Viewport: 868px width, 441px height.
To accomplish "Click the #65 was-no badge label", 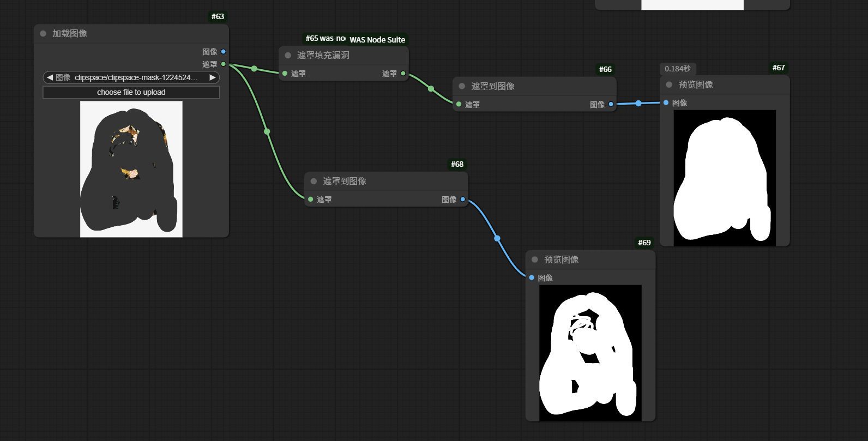I will [325, 39].
